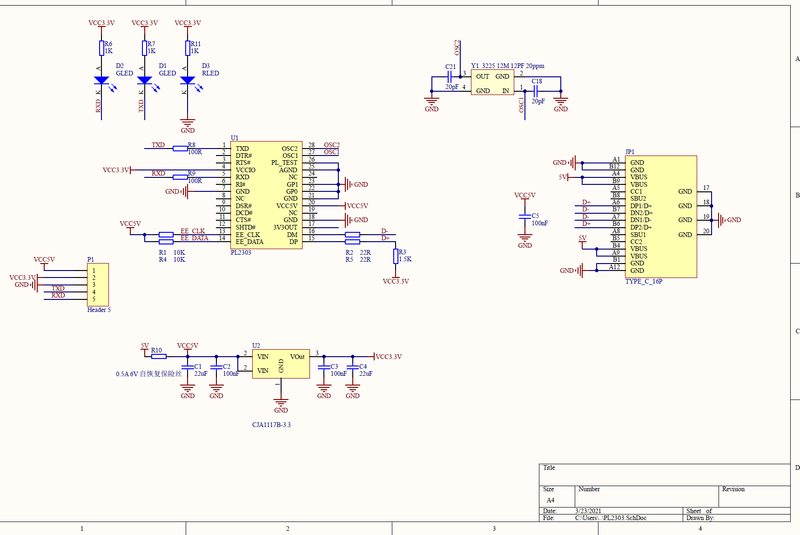Viewport: 800px width, 535px height.
Task: Select the C2 100nF capacitor
Action: pyautogui.click(x=216, y=367)
